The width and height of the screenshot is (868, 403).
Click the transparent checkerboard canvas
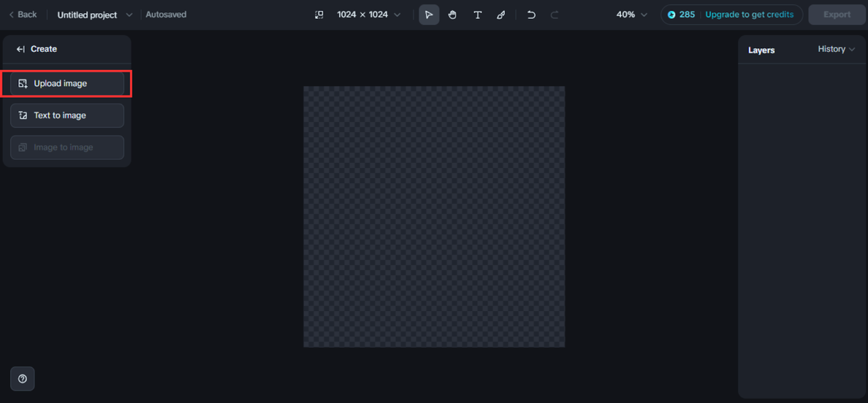point(434,217)
